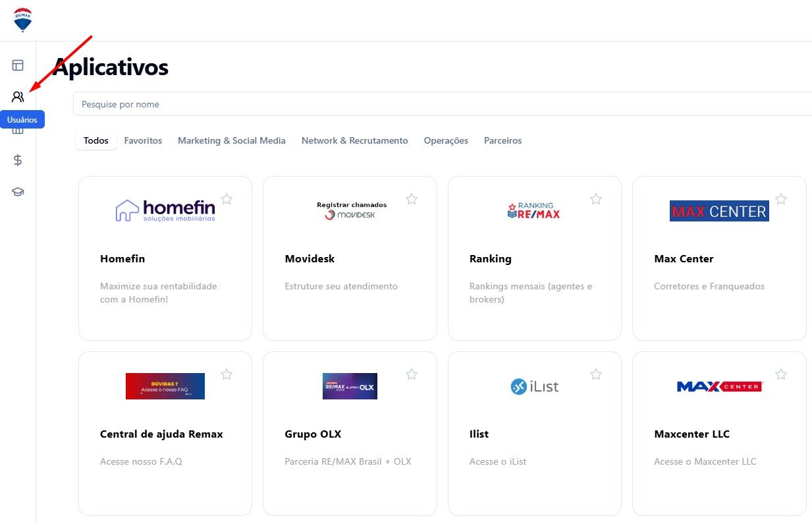This screenshot has height=522, width=812.
Task: Click the 'Acesse o iList' description
Action: pos(498,461)
